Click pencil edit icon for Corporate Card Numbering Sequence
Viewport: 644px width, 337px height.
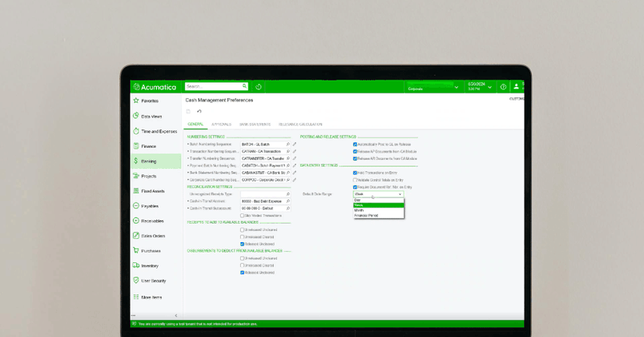point(295,180)
